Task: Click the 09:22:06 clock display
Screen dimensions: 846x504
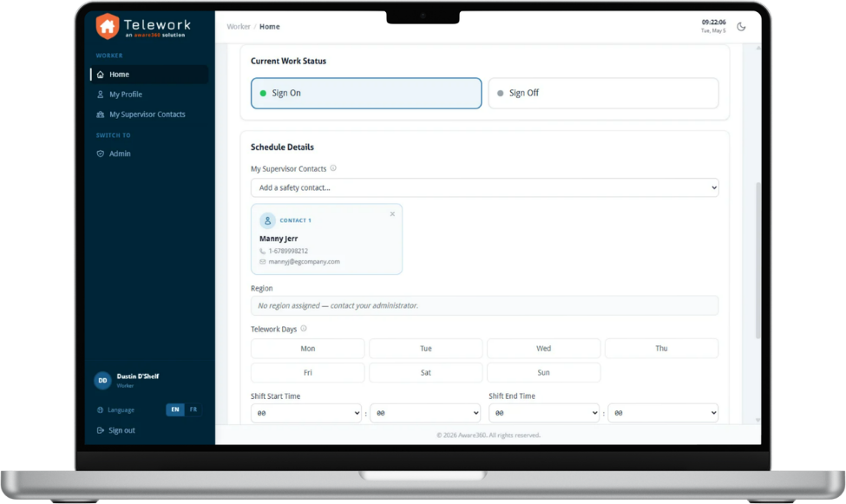Action: tap(713, 23)
